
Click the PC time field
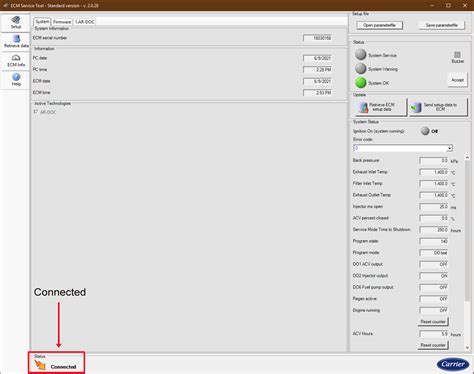coord(317,70)
